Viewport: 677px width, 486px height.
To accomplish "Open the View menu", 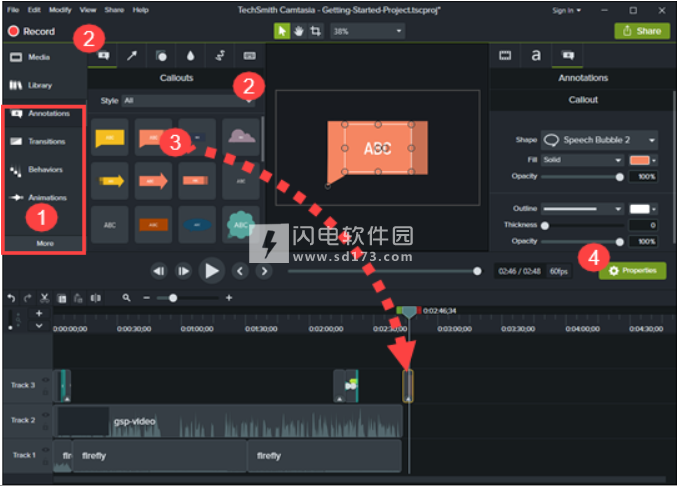I will pos(88,9).
